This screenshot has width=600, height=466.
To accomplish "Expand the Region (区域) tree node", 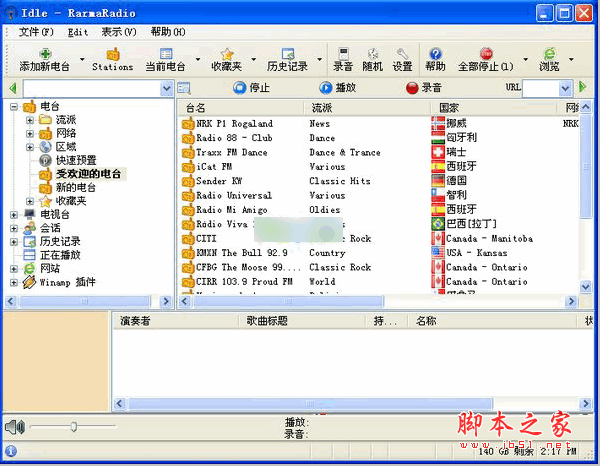I will click(29, 147).
